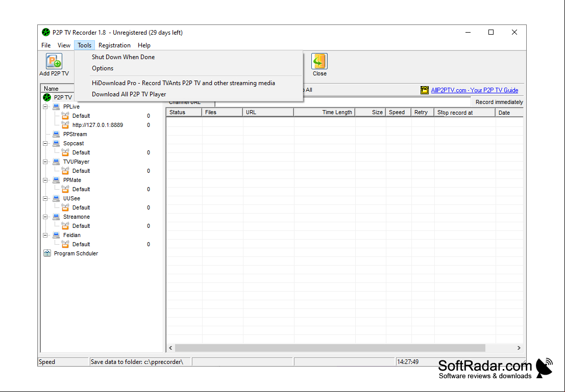Open Options from the Tools menu
Image resolution: width=565 pixels, height=392 pixels.
[x=189, y=68]
